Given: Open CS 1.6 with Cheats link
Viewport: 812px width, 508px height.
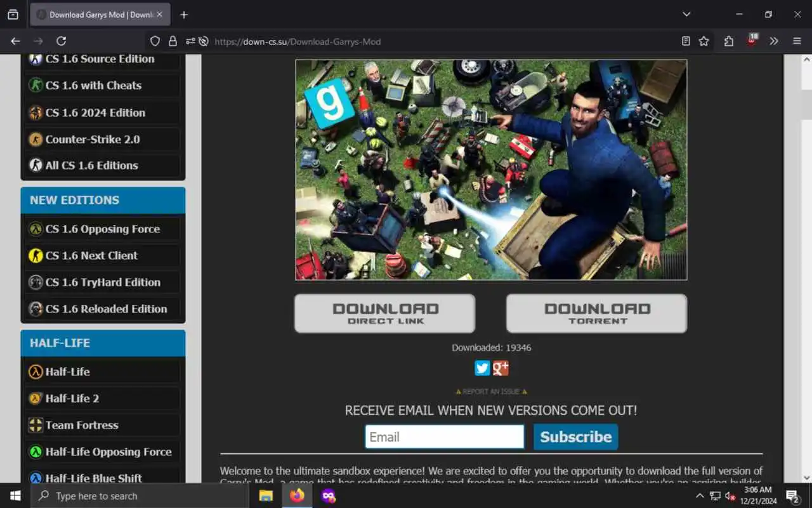Looking at the screenshot, I should pos(103,85).
